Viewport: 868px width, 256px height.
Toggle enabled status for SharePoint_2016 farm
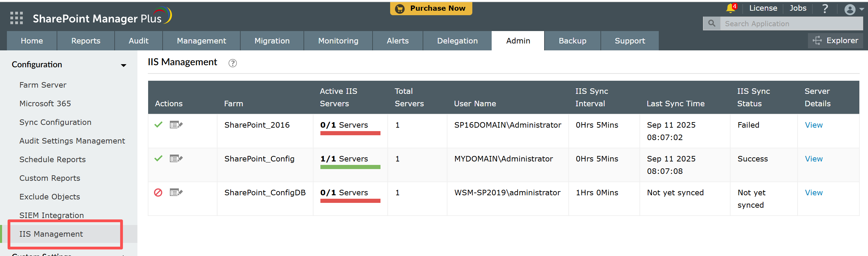pyautogui.click(x=158, y=125)
